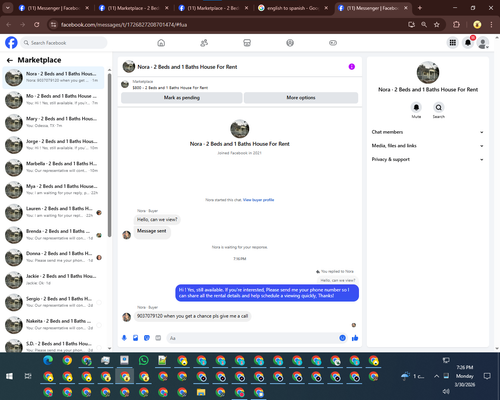Image resolution: width=500 pixels, height=400 pixels.
Task: Open the Mo conversation in list
Action: pos(53,100)
